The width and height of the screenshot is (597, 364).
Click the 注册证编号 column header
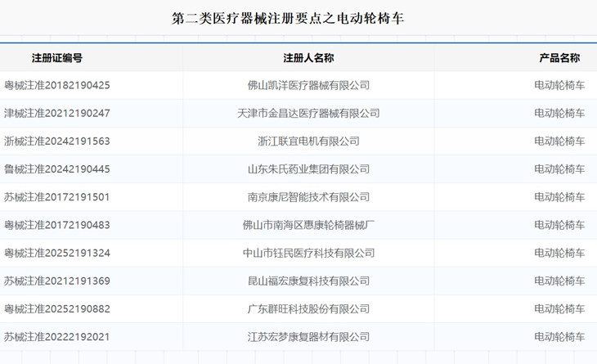coord(57,58)
